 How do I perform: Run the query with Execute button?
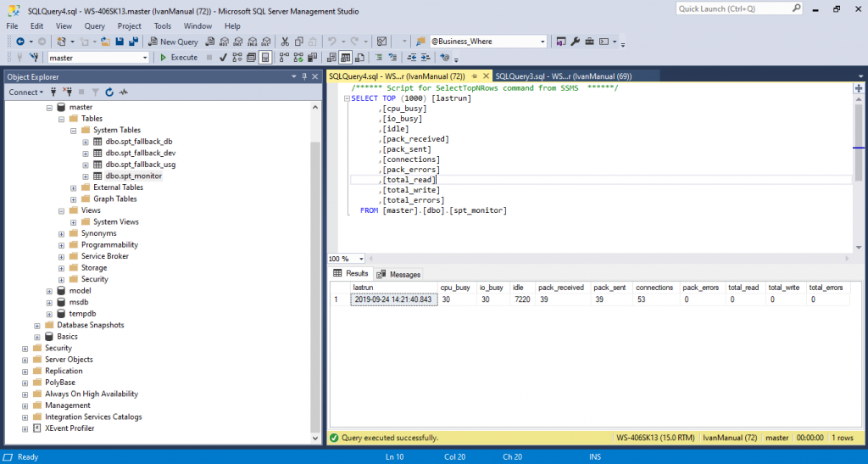click(x=179, y=58)
